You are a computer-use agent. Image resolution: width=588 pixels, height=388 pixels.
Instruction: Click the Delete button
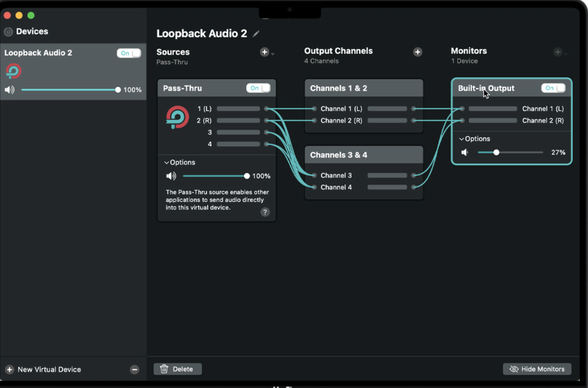[177, 369]
